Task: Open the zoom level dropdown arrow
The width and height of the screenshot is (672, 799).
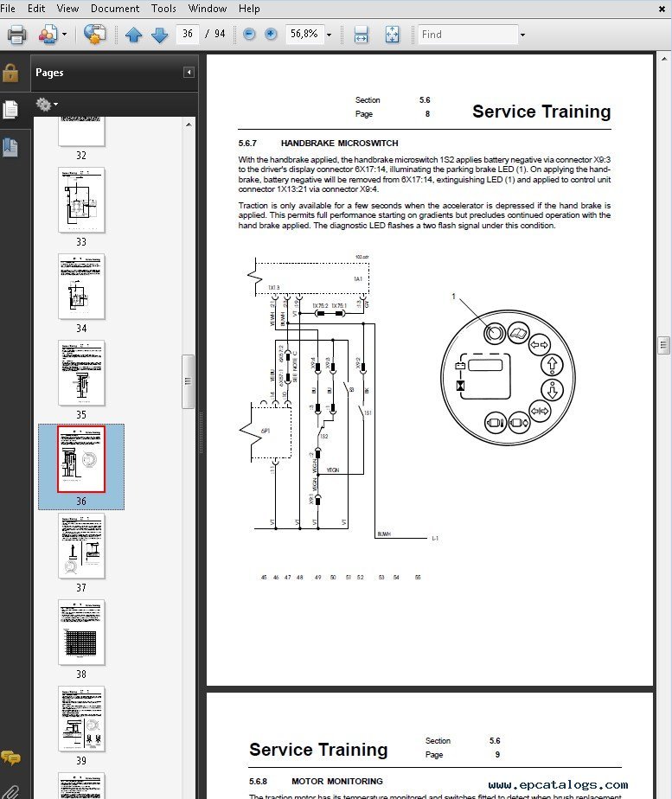Action: pyautogui.click(x=330, y=35)
